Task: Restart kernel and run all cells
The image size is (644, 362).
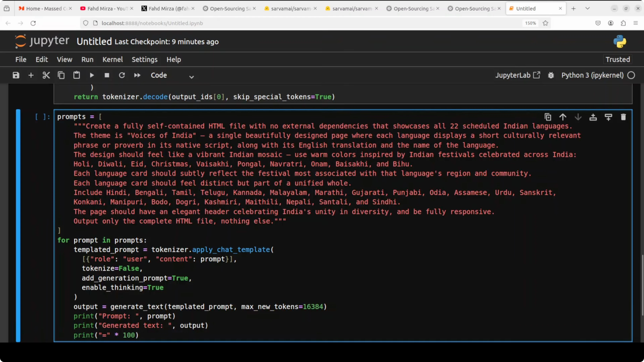Action: (137, 75)
